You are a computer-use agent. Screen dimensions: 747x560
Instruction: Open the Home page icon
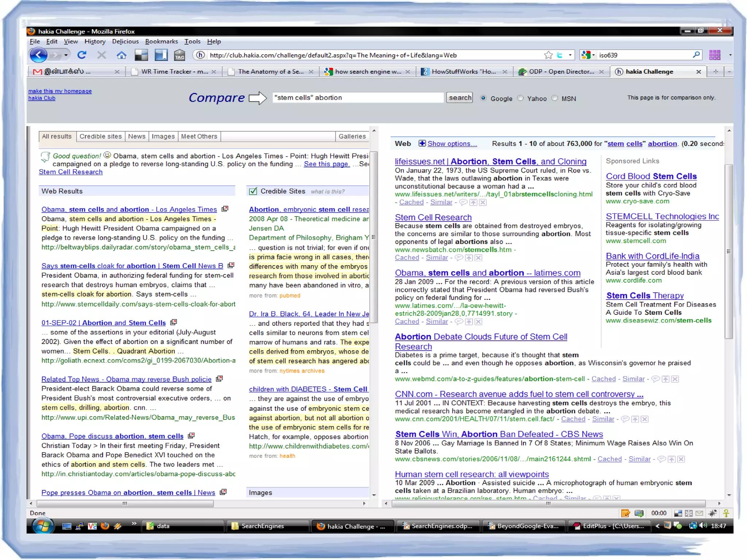point(121,55)
